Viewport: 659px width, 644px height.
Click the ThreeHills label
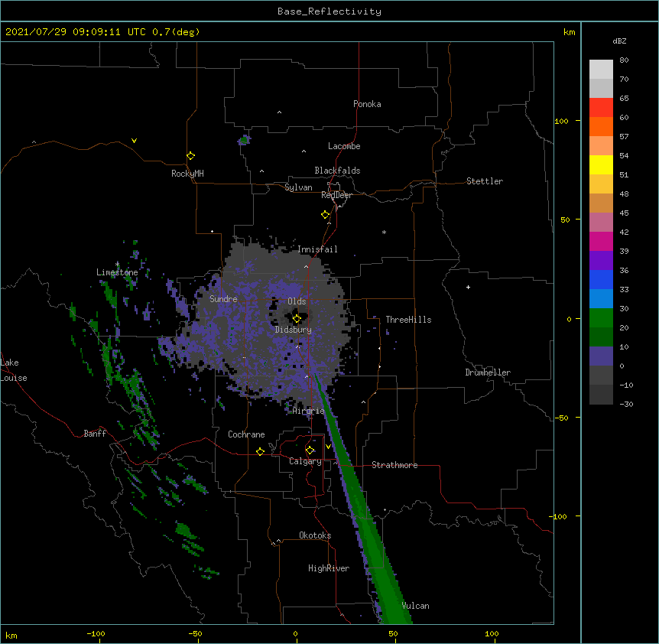(408, 320)
